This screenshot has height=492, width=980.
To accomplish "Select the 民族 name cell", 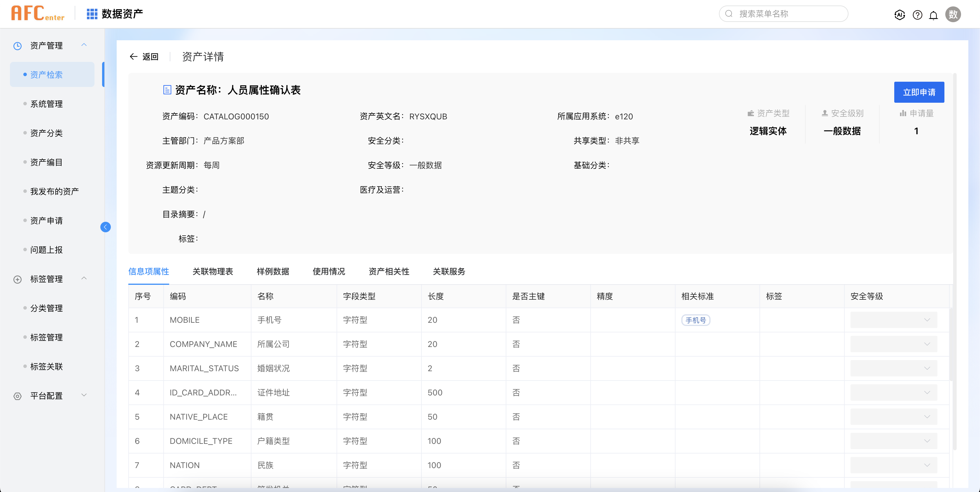I will click(294, 465).
